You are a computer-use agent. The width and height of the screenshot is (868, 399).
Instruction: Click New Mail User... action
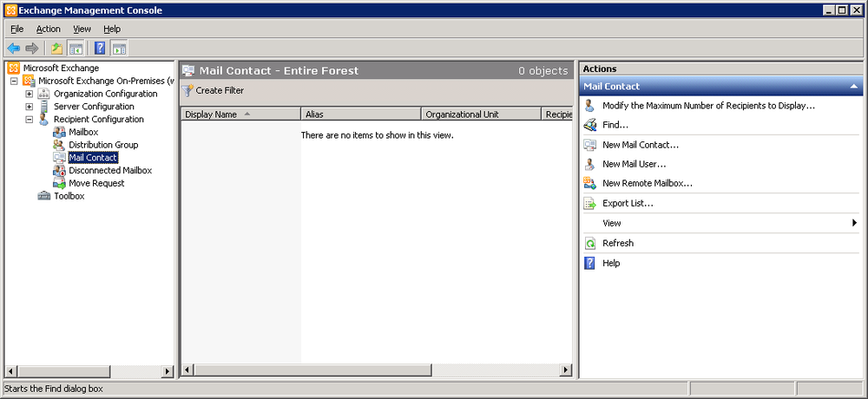pos(634,164)
